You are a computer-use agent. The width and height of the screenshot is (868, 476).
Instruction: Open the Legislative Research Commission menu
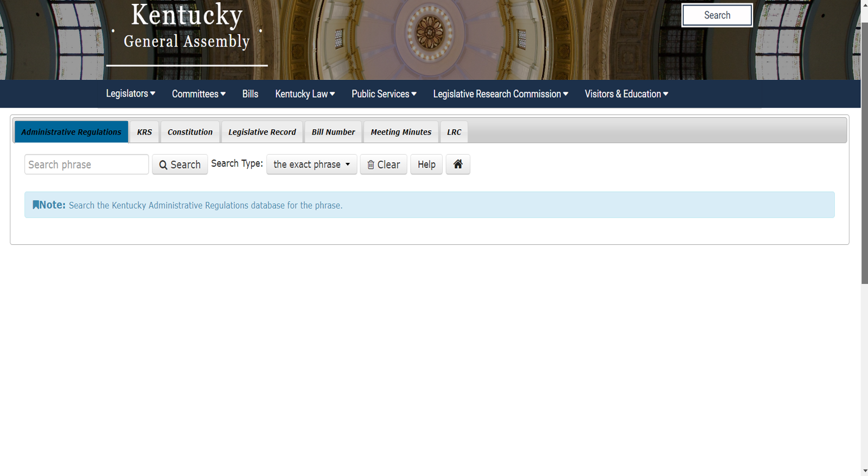click(500, 94)
